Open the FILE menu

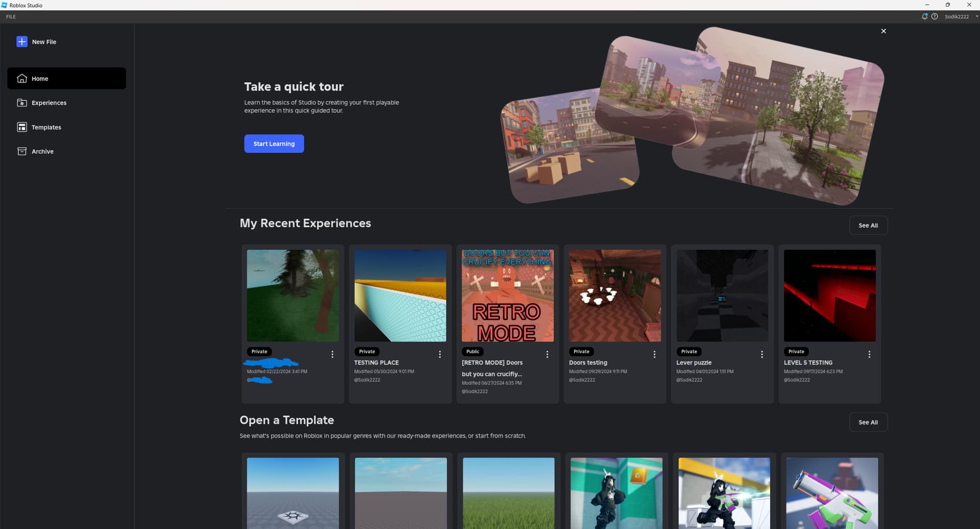point(11,17)
